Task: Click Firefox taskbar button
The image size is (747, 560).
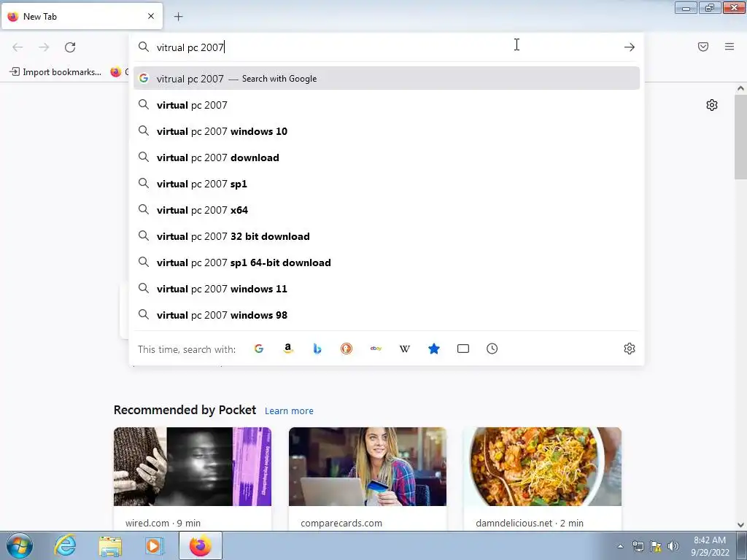Action: (x=201, y=545)
